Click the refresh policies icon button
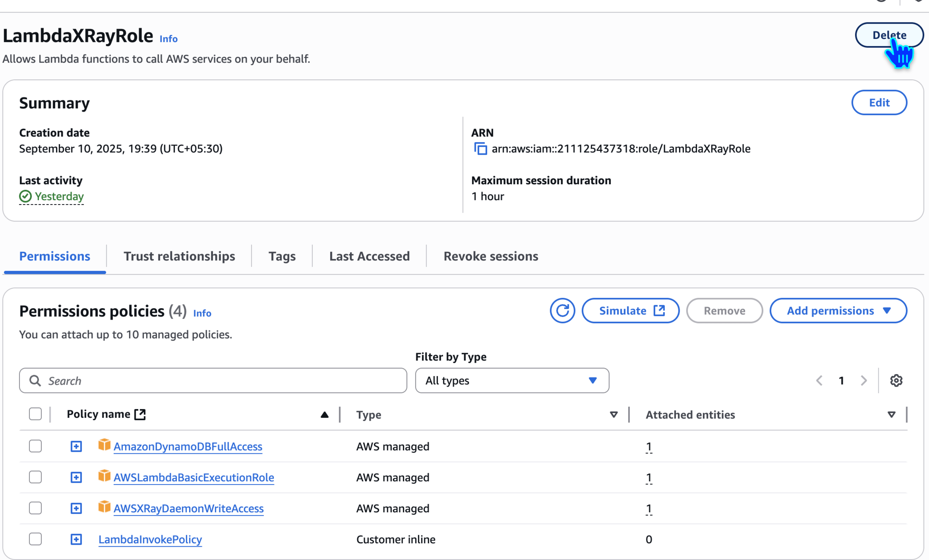This screenshot has height=560, width=929. 562,311
